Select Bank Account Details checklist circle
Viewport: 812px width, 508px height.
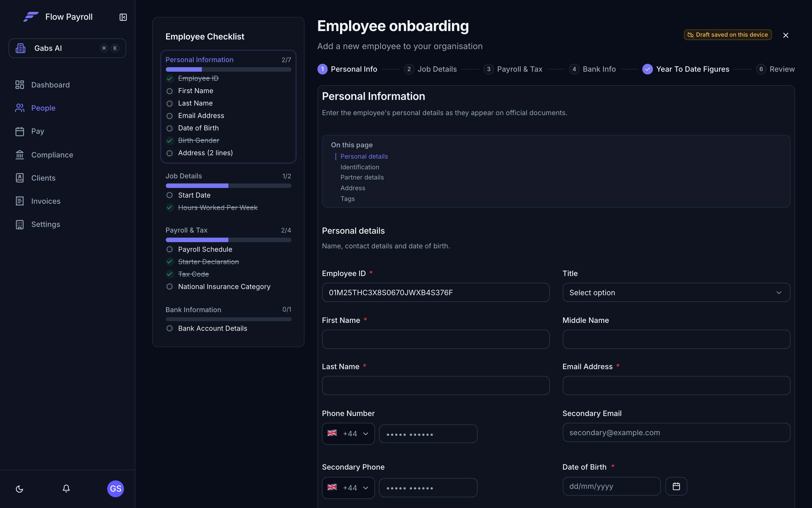[169, 328]
